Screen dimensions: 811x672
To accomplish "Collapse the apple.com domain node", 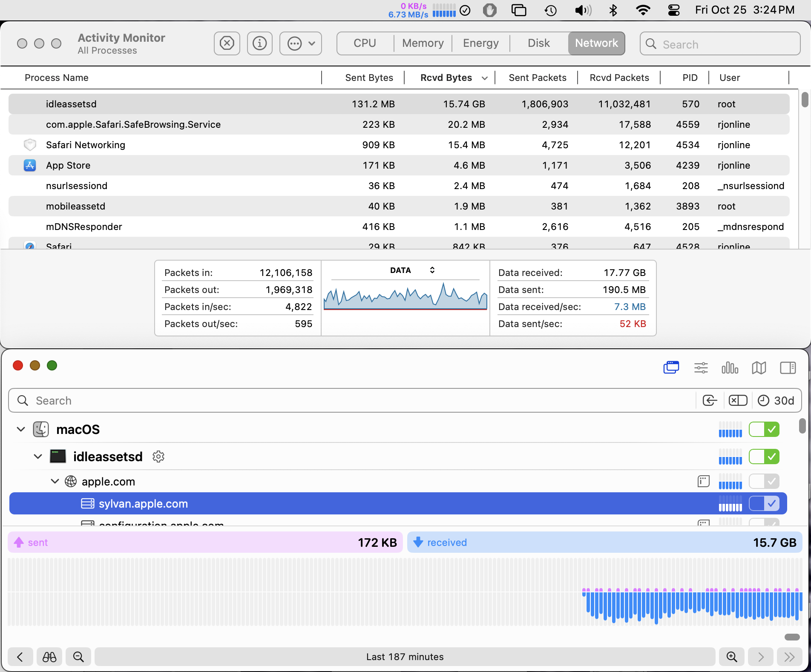I will 55,482.
